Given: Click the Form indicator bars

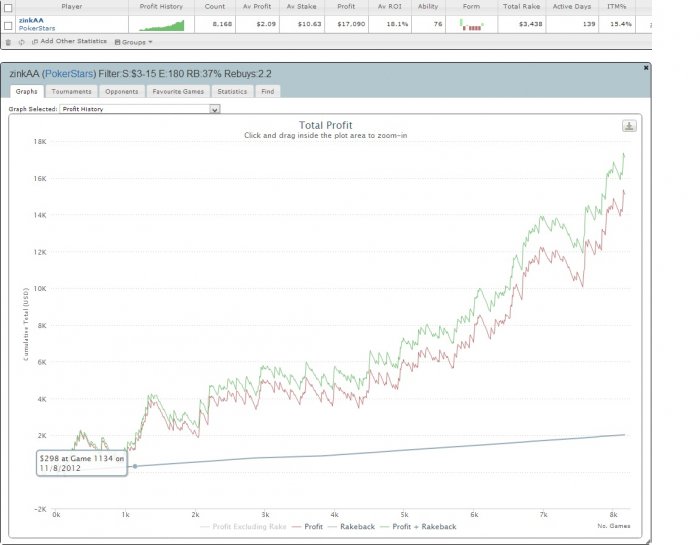Looking at the screenshot, I should (471, 25).
